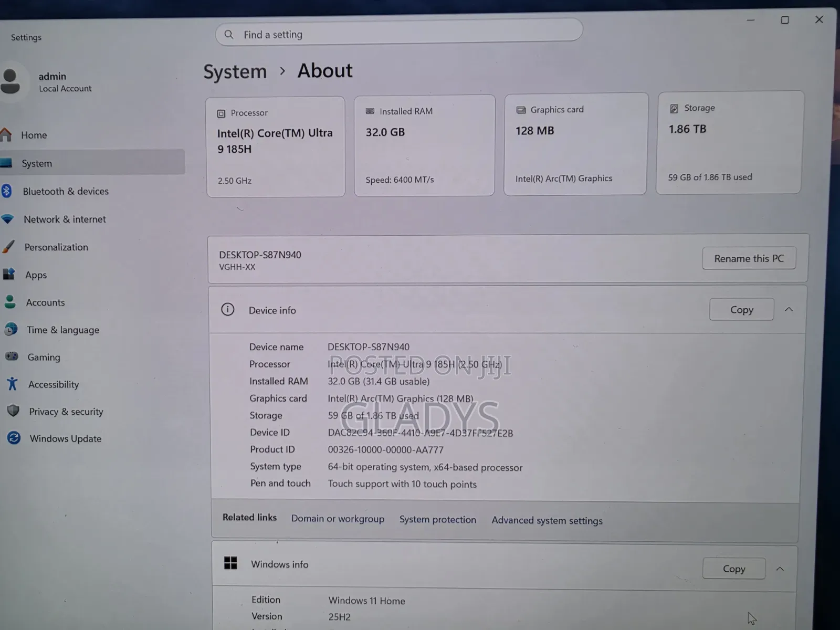Click the Gaming controller icon
Viewport: 840px width, 630px height.
point(12,356)
